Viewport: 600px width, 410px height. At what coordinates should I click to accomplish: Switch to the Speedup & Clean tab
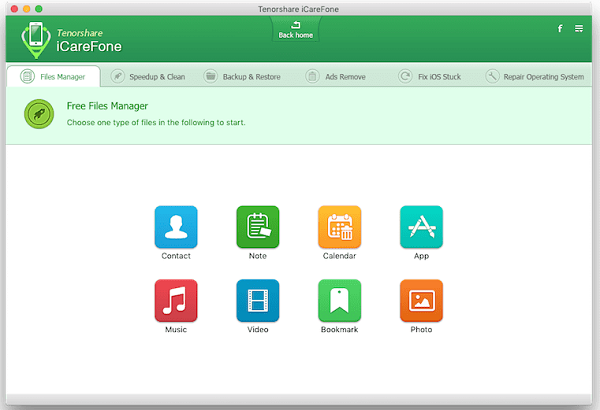146,76
